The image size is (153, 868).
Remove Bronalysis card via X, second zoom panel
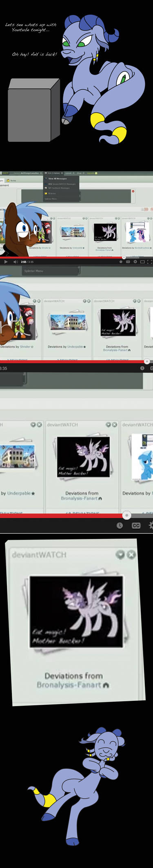pos(139,301)
